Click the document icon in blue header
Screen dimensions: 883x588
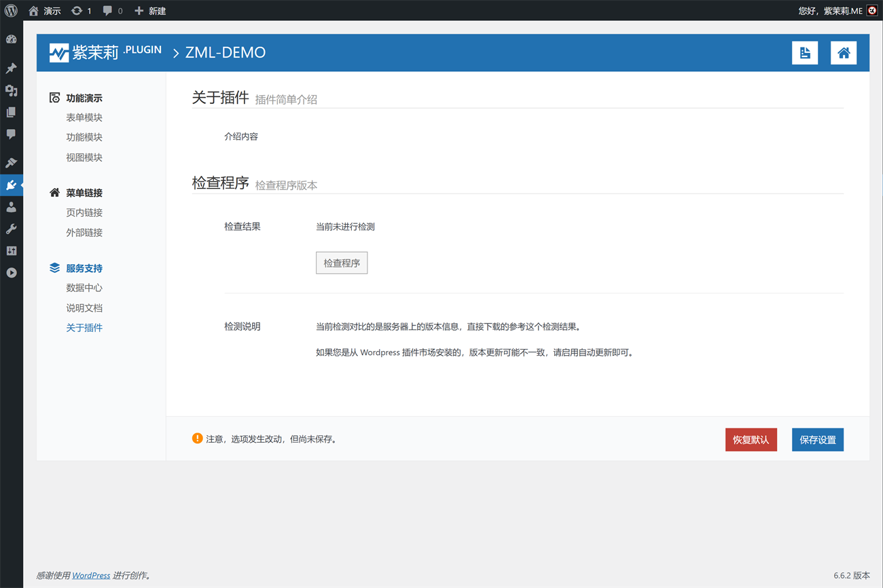(805, 53)
